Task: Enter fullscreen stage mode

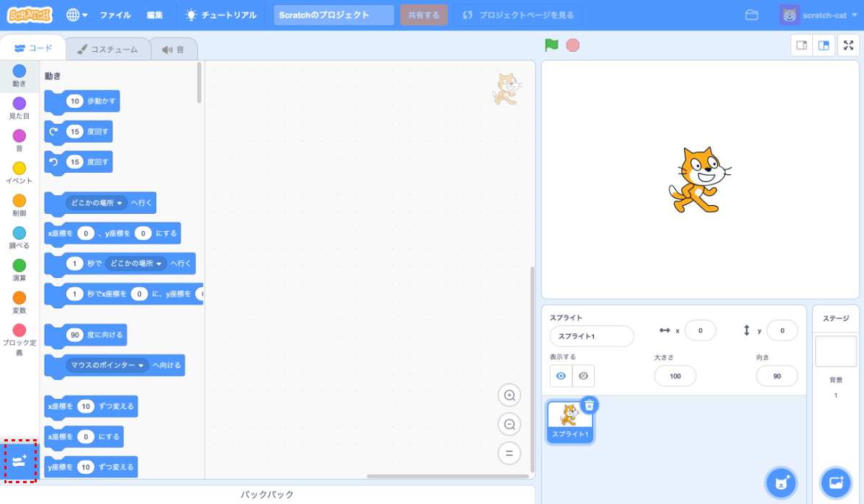Action: [x=848, y=44]
